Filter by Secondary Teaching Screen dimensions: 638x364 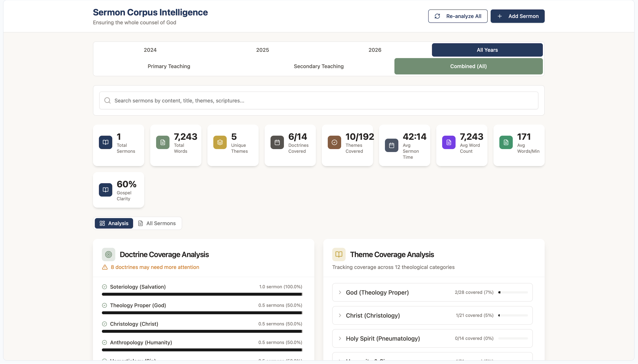click(319, 66)
